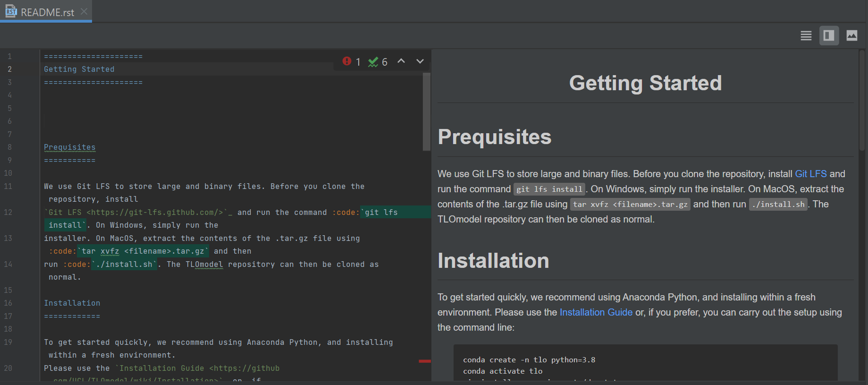Click the RST file icon on the tab

point(11,12)
